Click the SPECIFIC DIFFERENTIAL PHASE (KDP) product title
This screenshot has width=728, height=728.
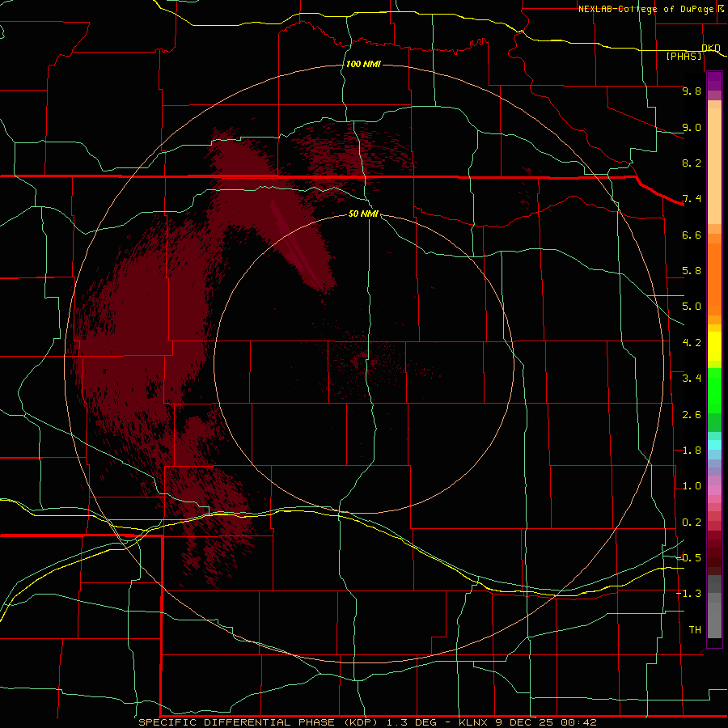pos(261,722)
